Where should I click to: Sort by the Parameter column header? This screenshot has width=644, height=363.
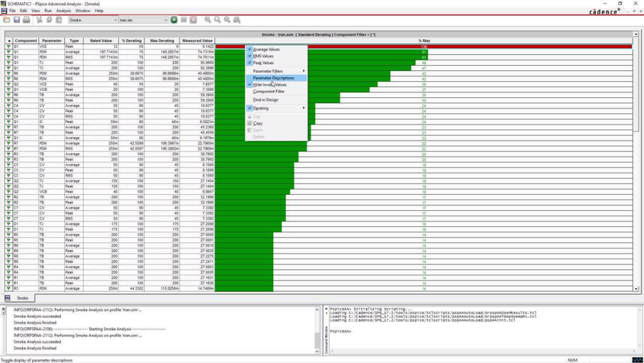[52, 41]
